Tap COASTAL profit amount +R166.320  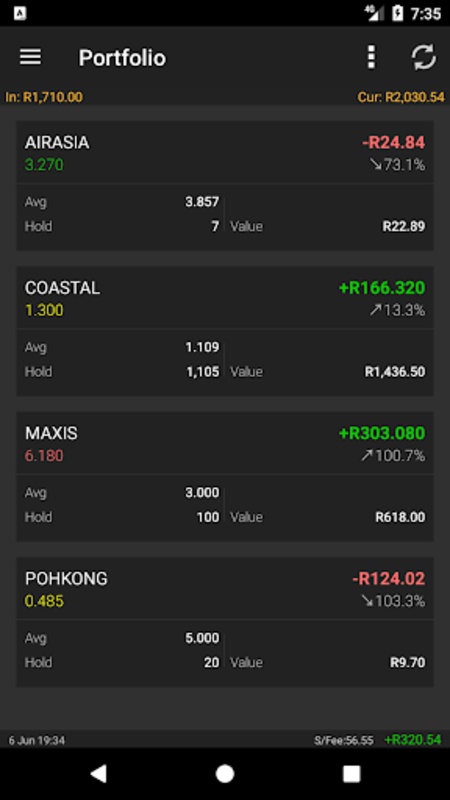pyautogui.click(x=382, y=288)
